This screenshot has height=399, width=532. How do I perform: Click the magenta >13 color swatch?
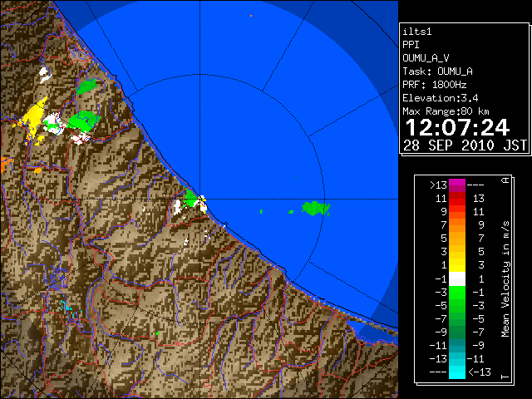pos(457,185)
